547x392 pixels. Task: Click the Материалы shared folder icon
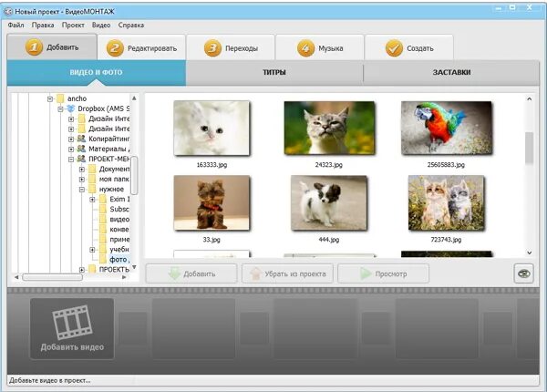tap(81, 149)
